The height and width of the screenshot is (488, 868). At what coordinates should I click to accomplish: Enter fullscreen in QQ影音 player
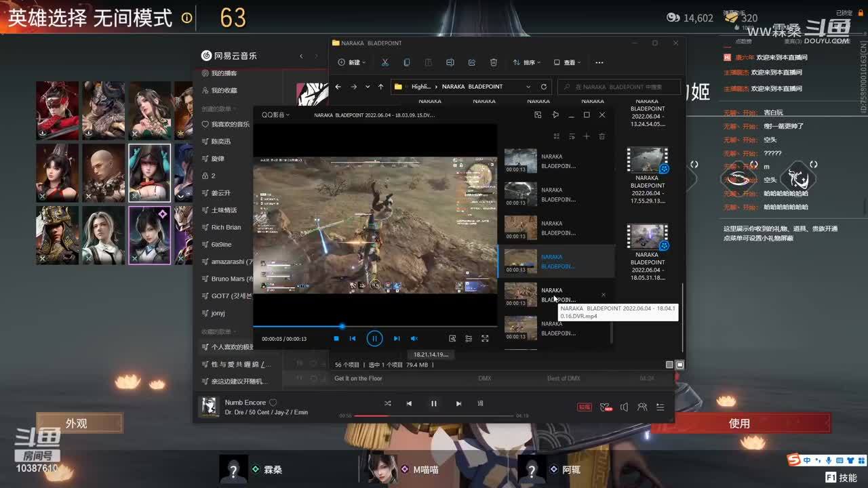(485, 338)
